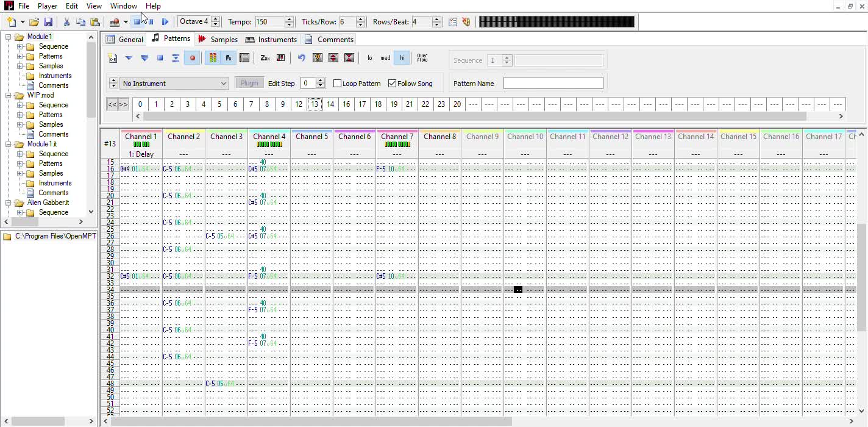Switch to the Instruments tab
The image size is (868, 427).
click(271, 39)
